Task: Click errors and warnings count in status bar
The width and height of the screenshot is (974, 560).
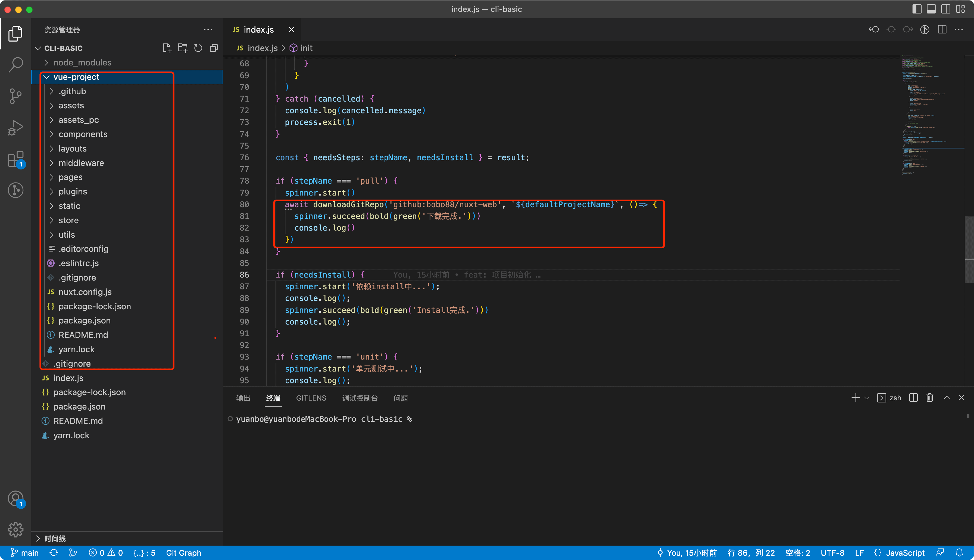Action: pos(106,553)
